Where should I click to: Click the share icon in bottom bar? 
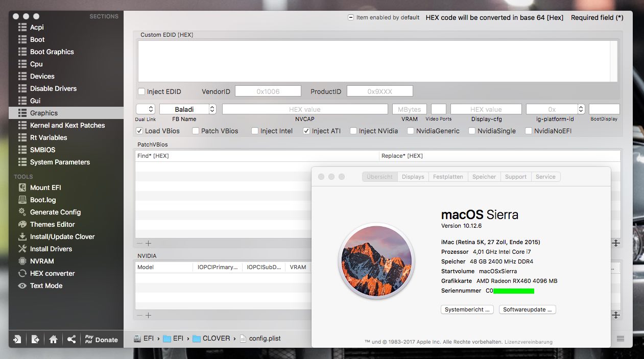[x=71, y=339]
